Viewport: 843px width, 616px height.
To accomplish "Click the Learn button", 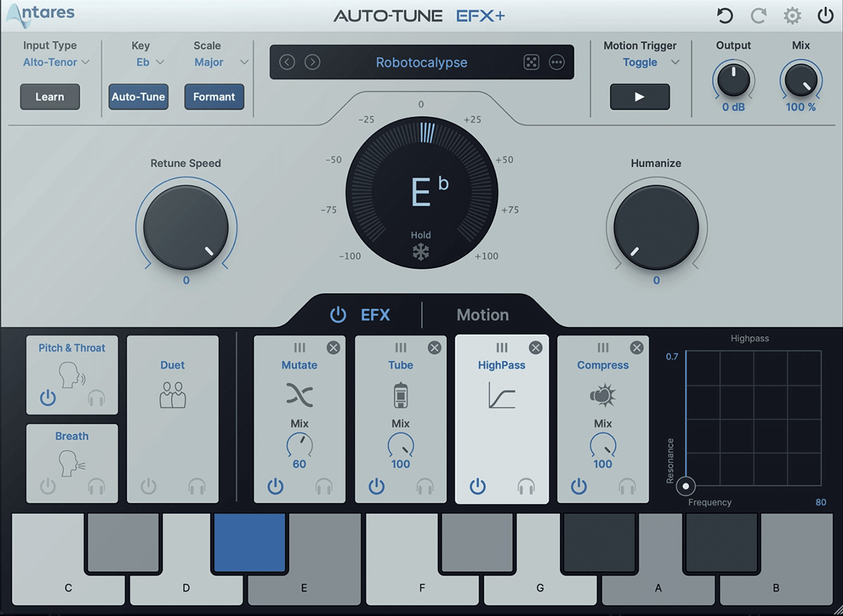I will (50, 96).
